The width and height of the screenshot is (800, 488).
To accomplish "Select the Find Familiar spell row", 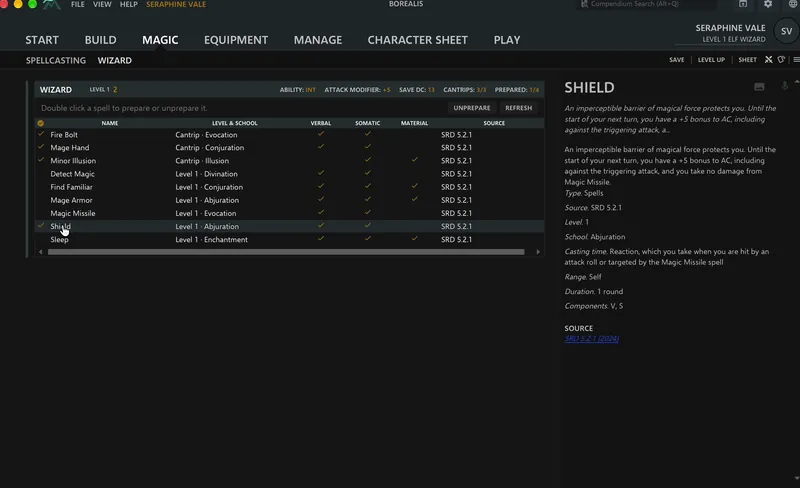I will pyautogui.click(x=289, y=187).
